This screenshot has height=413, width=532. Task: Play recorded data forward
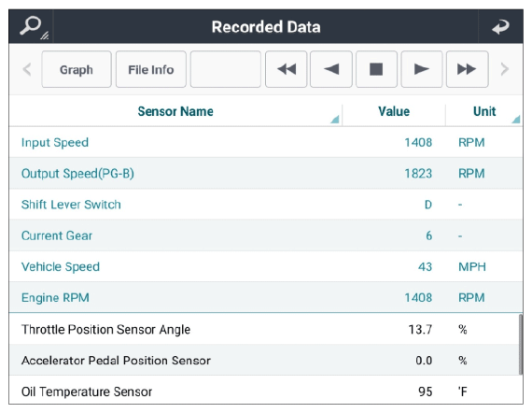pyautogui.click(x=422, y=69)
